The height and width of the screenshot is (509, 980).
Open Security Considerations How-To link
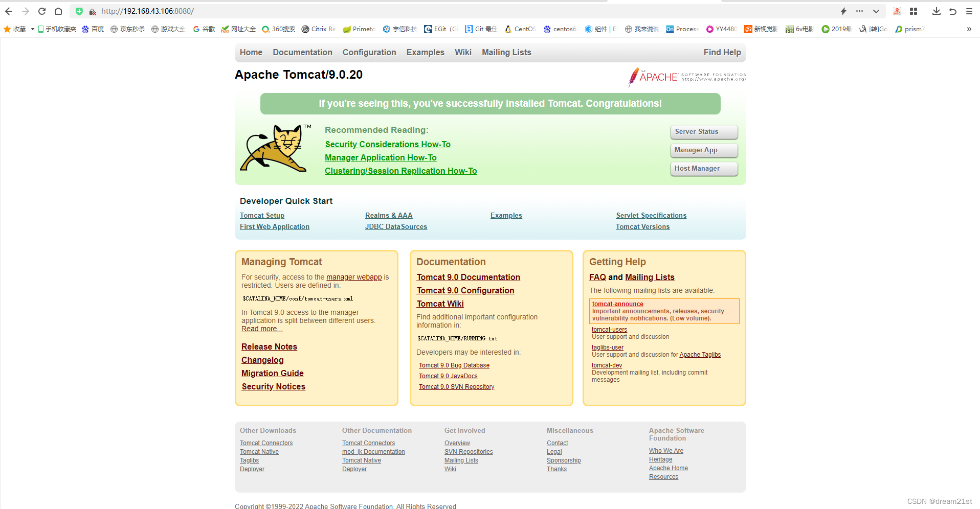[388, 144]
